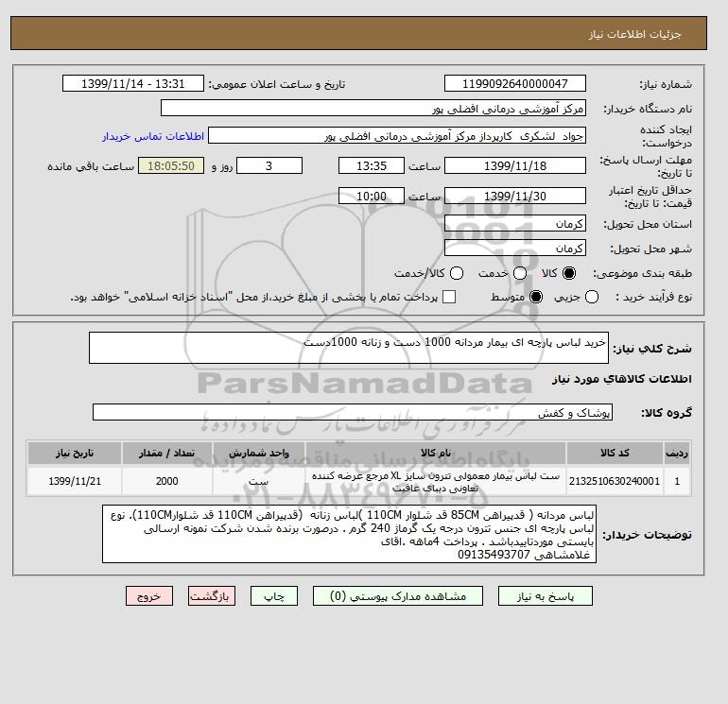
Task: Click the row number 1 cell
Action: 677,481
